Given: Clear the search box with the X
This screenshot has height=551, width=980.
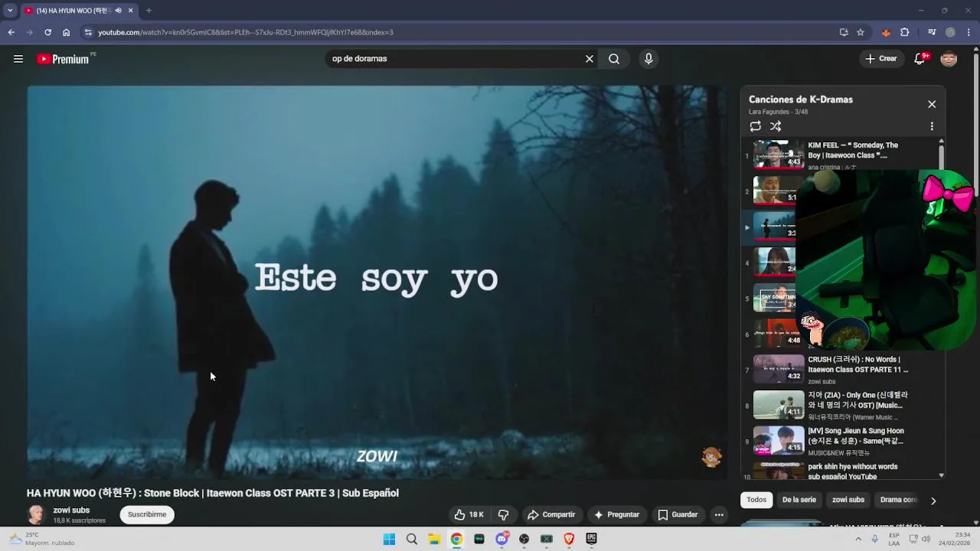Looking at the screenshot, I should coord(590,59).
